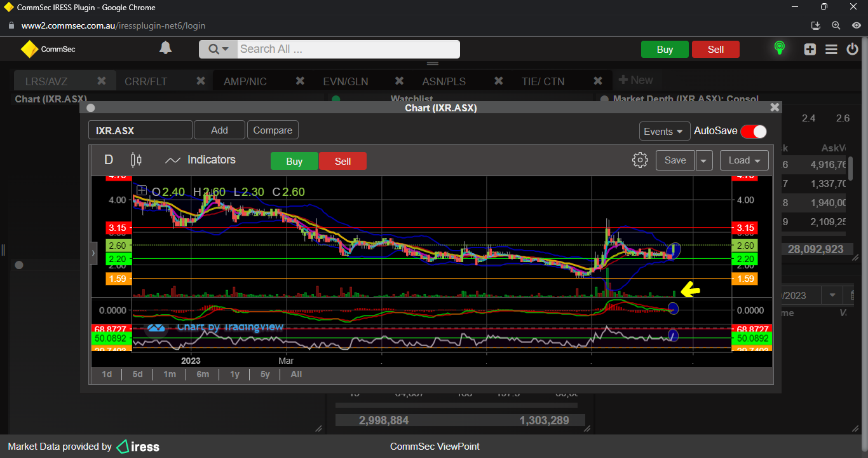The width and height of the screenshot is (868, 458).
Task: Click the eye icon in address bar
Action: (x=856, y=25)
